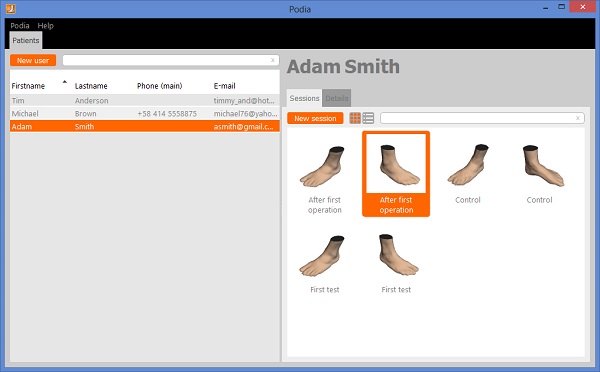The image size is (600, 372).
Task: Click the Podia app icon in title bar
Action: click(11, 8)
